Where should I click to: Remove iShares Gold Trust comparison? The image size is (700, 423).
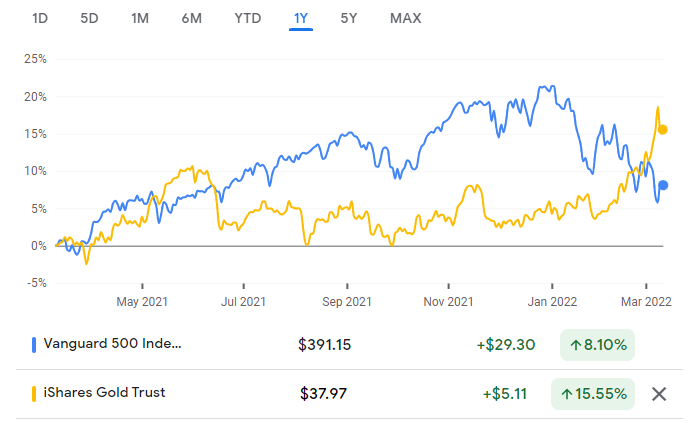(659, 393)
